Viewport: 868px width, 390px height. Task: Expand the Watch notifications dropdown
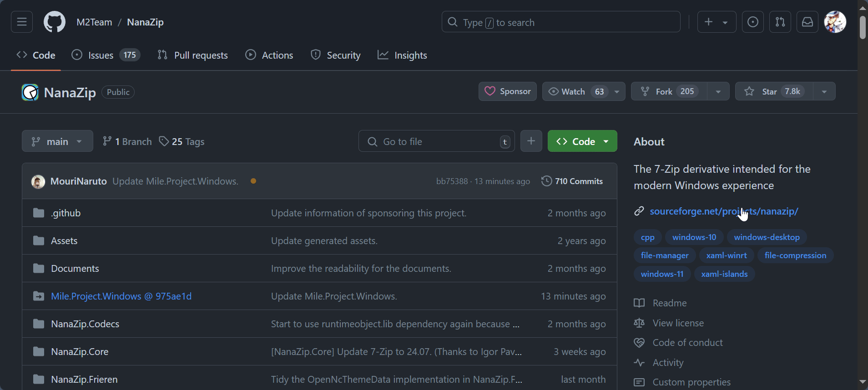point(617,91)
